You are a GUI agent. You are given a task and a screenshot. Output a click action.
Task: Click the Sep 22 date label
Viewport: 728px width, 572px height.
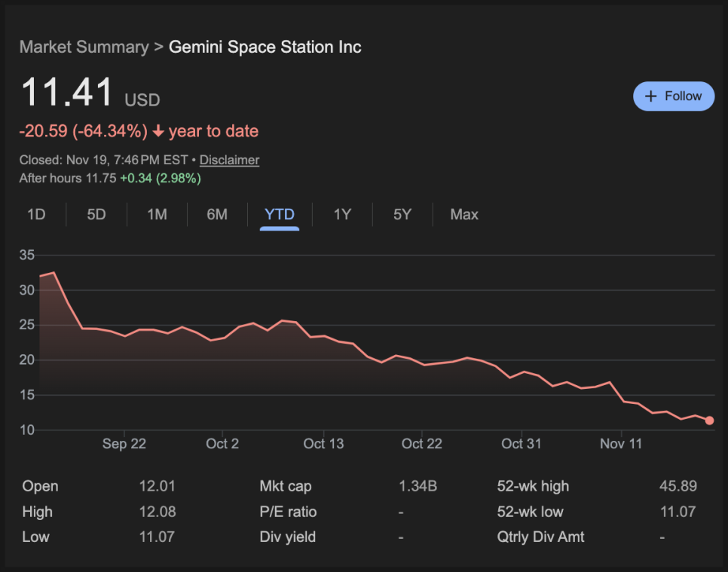tap(124, 444)
